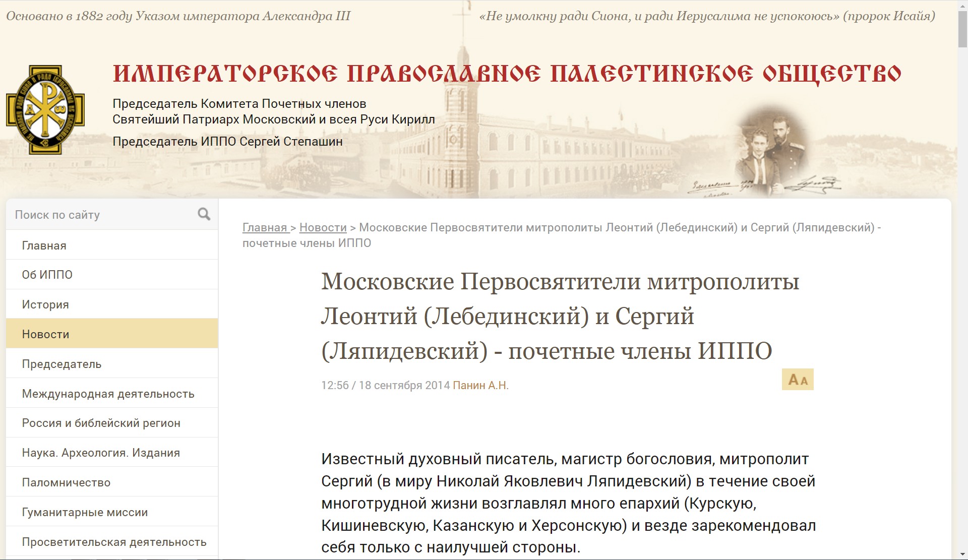Go to Наука. Археология. Издания section
The width and height of the screenshot is (968, 560).
(112, 453)
